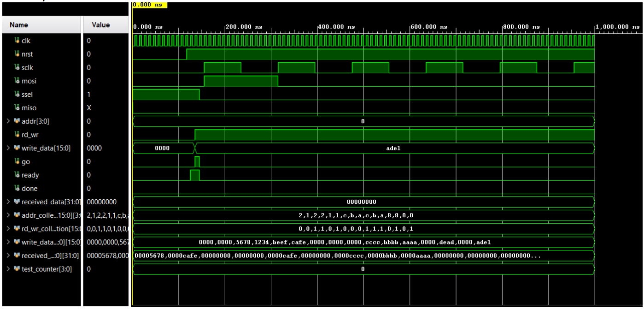The height and width of the screenshot is (309, 644).
Task: Select the mosi signal name
Action: pyautogui.click(x=29, y=81)
